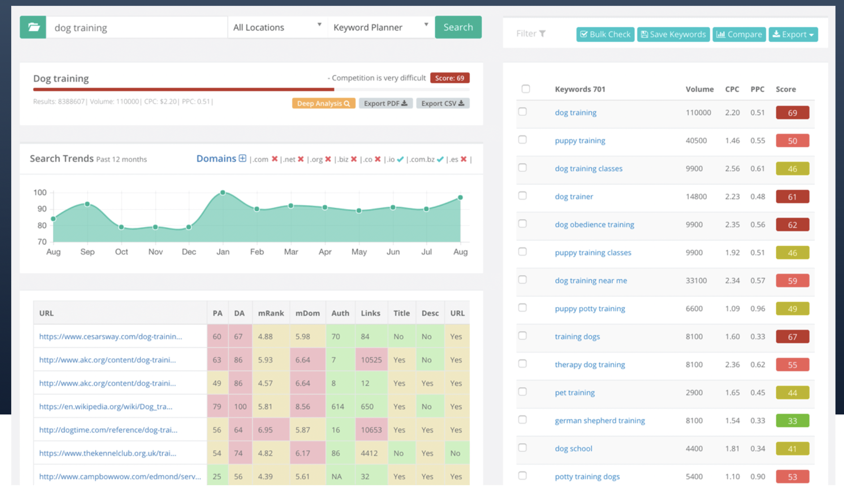This screenshot has height=504, width=844.
Task: Select the dog trainer row checkbox
Action: pyautogui.click(x=522, y=196)
